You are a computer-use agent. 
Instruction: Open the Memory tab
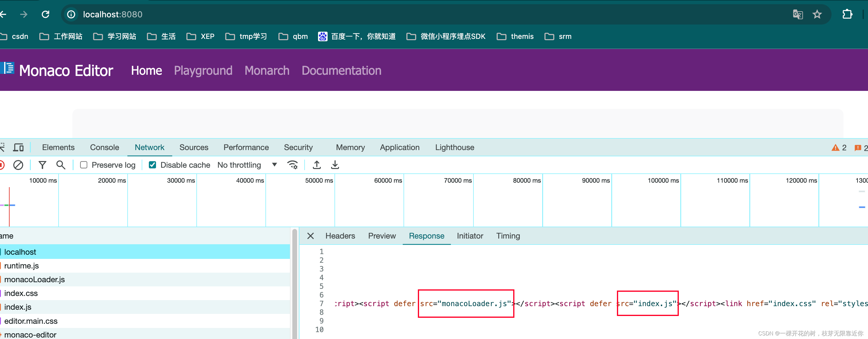tap(350, 147)
